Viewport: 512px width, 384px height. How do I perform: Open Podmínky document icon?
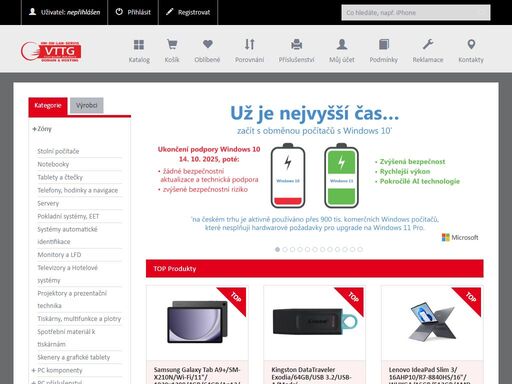click(x=384, y=44)
